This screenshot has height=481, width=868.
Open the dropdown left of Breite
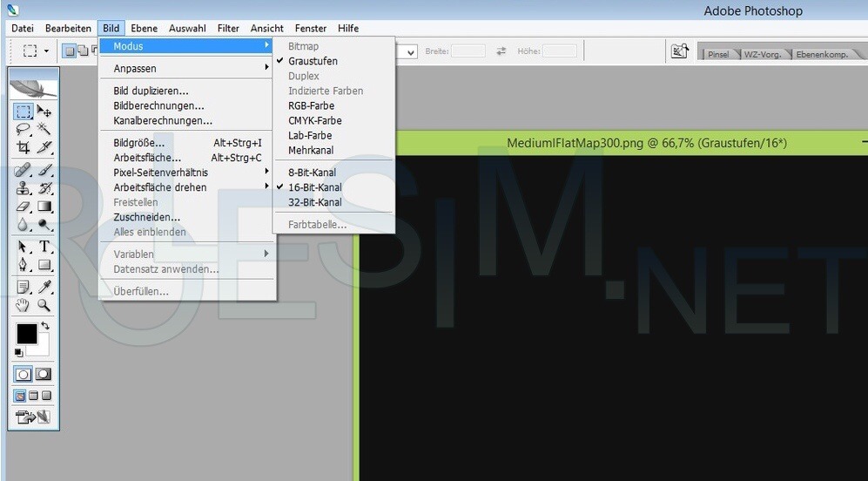tap(411, 52)
